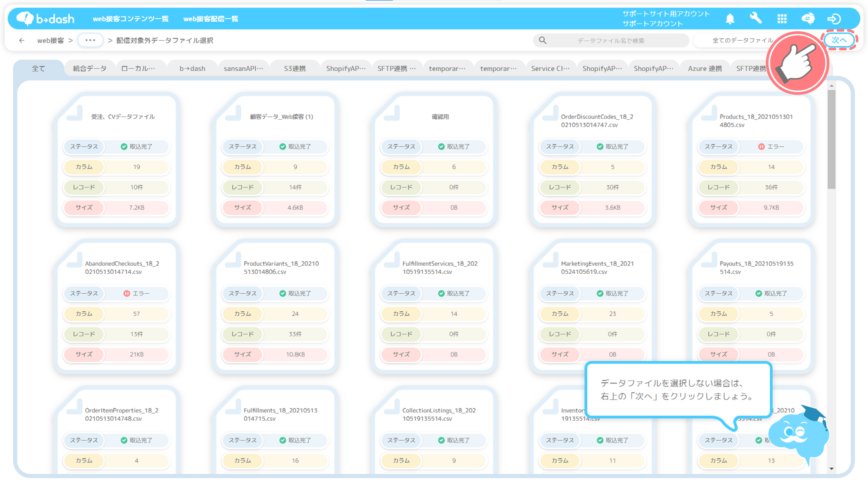Select the 顧客データ_Web接客 (1) card
The image size is (868, 488).
275,160
